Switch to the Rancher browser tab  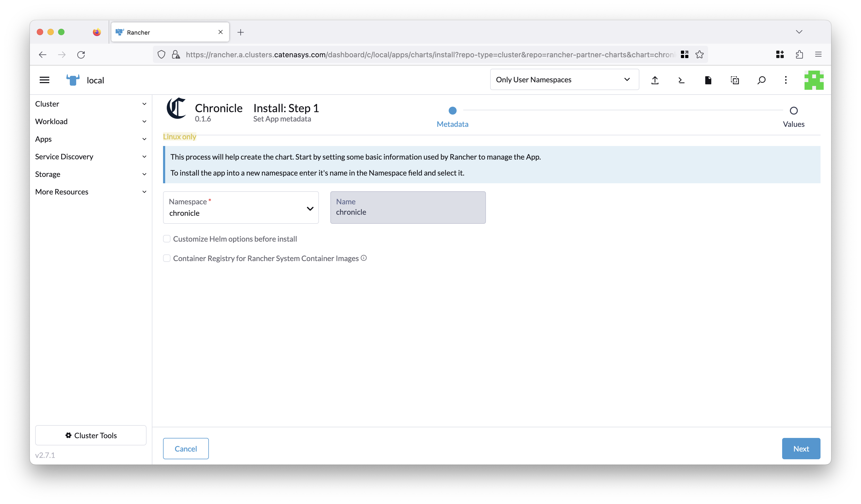click(x=170, y=32)
